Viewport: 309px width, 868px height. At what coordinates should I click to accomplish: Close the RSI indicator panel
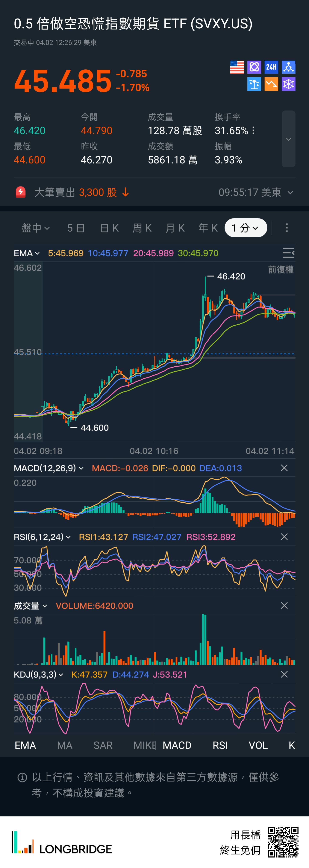pyautogui.click(x=284, y=537)
